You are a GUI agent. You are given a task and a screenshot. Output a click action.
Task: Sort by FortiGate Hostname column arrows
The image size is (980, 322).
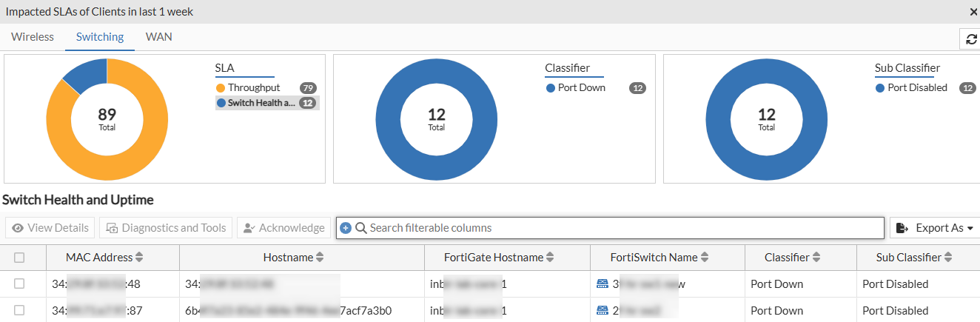point(550,258)
